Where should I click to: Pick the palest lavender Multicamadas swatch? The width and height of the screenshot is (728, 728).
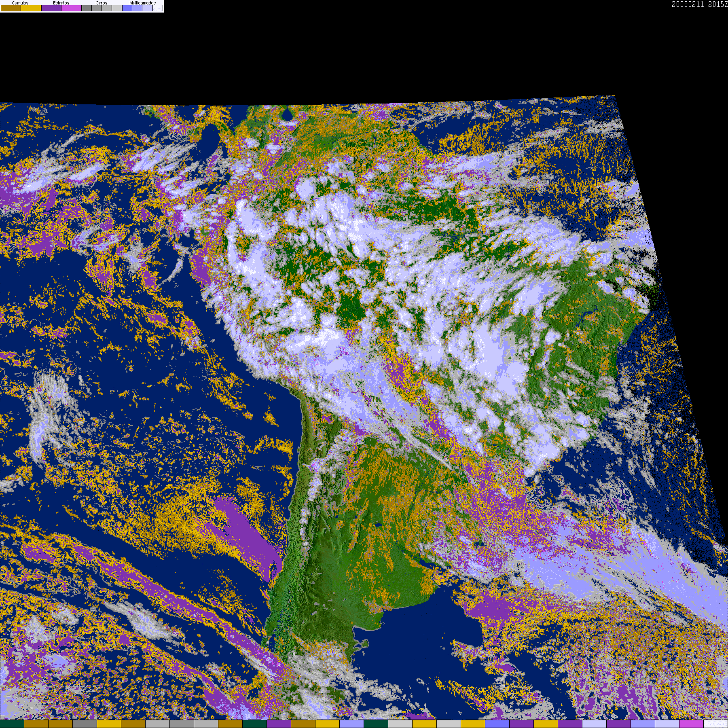[x=147, y=8]
